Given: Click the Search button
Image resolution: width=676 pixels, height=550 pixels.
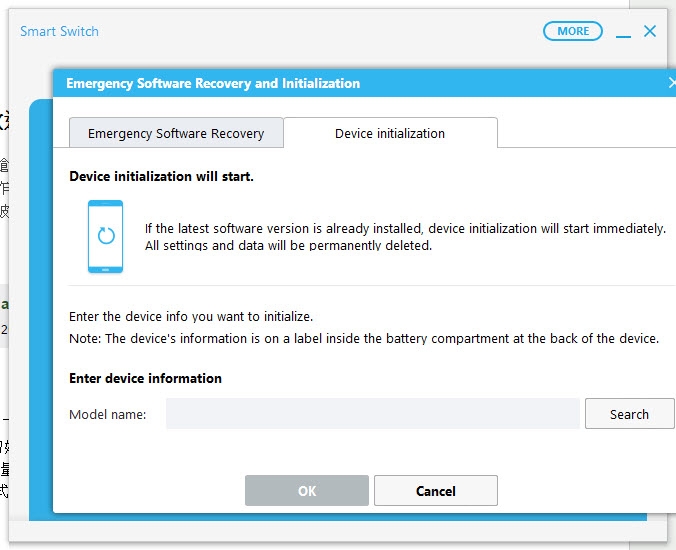Looking at the screenshot, I should point(629,414).
